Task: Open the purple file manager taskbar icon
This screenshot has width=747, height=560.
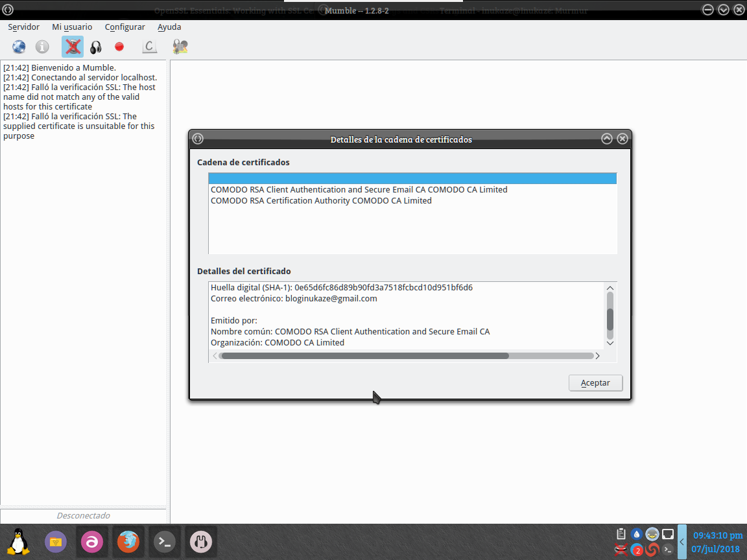Action: click(56, 542)
